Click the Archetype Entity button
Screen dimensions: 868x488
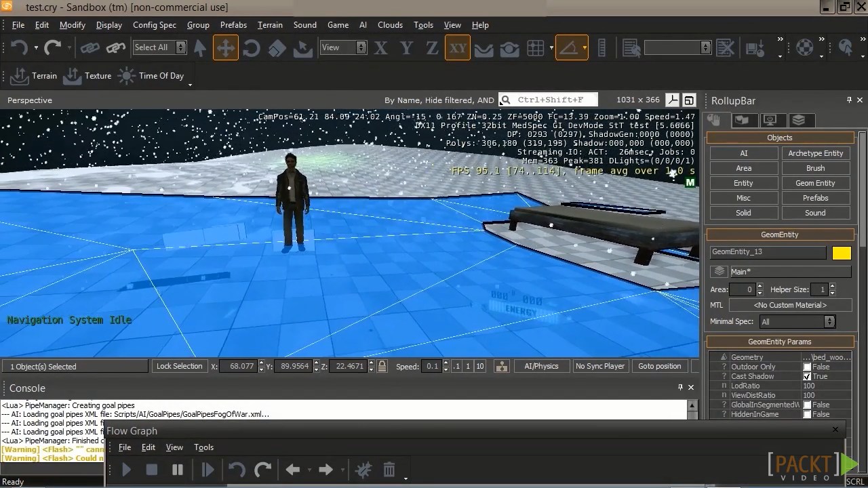816,153
